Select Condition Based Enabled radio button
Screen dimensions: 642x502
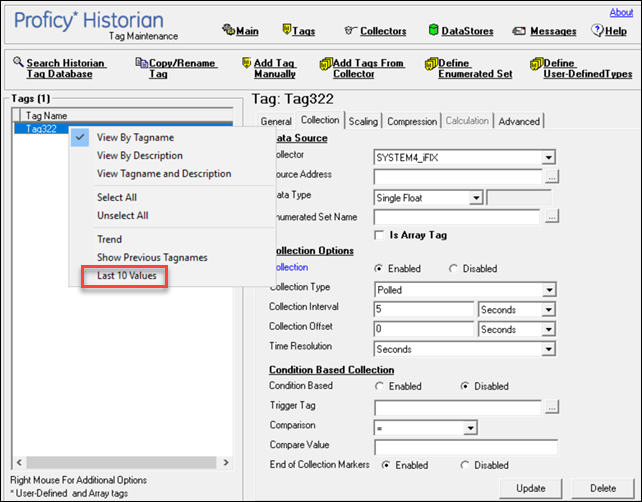380,386
